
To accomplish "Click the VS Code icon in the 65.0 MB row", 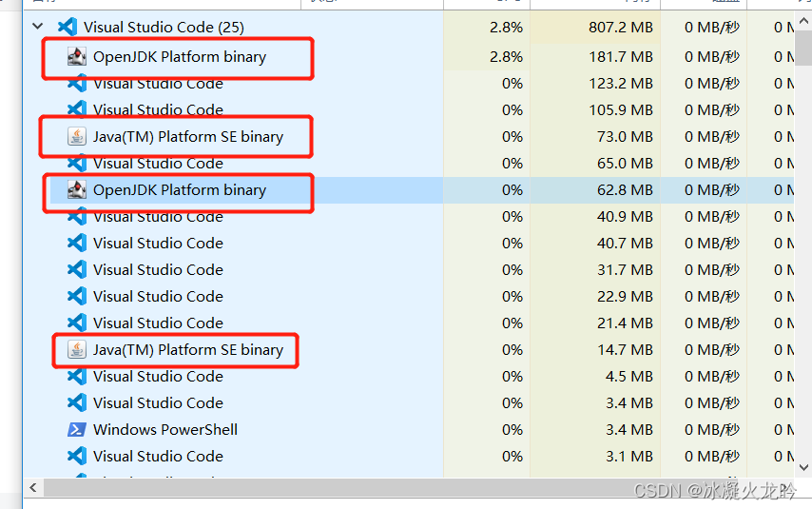I will coord(77,164).
